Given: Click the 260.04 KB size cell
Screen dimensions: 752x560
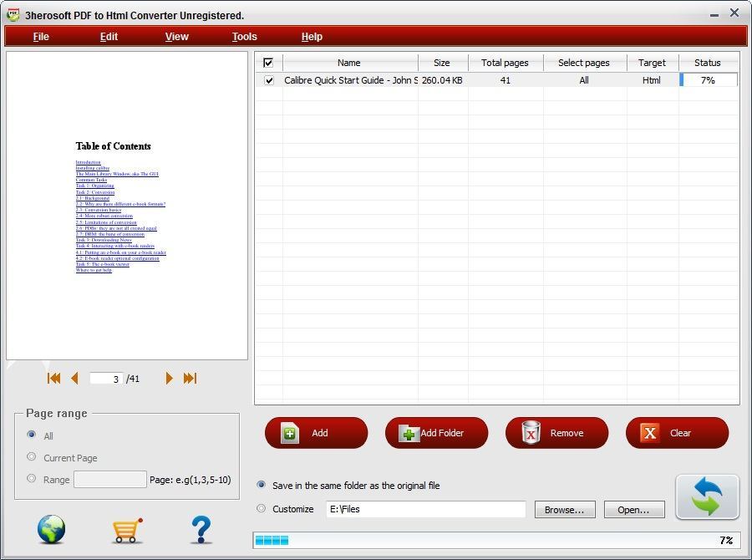Looking at the screenshot, I should pos(442,80).
